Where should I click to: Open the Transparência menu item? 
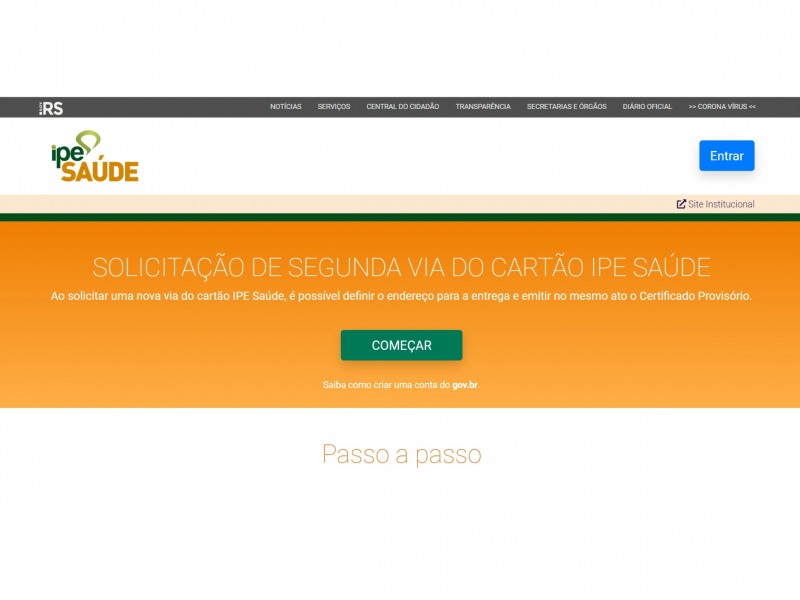point(483,107)
